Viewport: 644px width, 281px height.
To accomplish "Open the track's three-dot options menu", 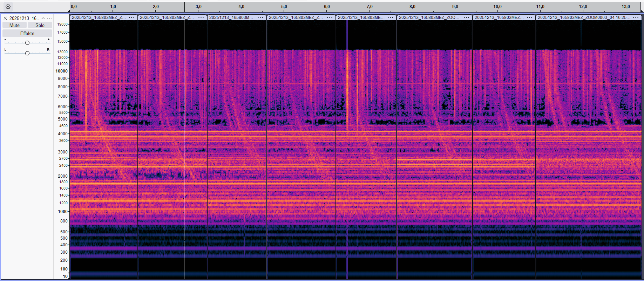I will coord(49,18).
